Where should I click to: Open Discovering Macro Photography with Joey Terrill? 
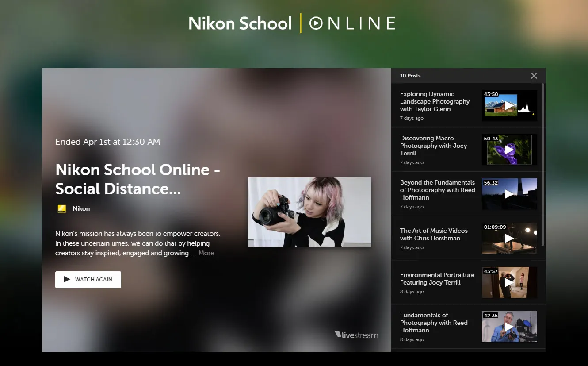433,146
